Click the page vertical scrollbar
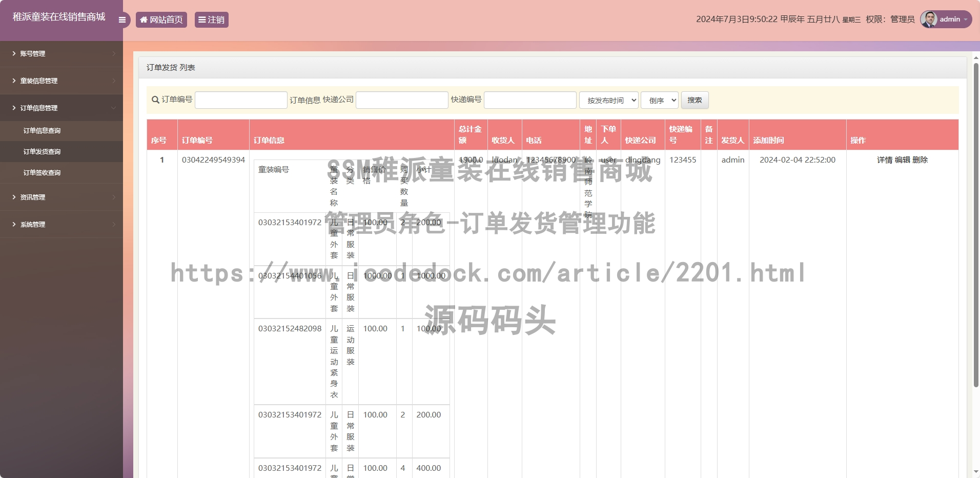980x478 pixels. 976,226
